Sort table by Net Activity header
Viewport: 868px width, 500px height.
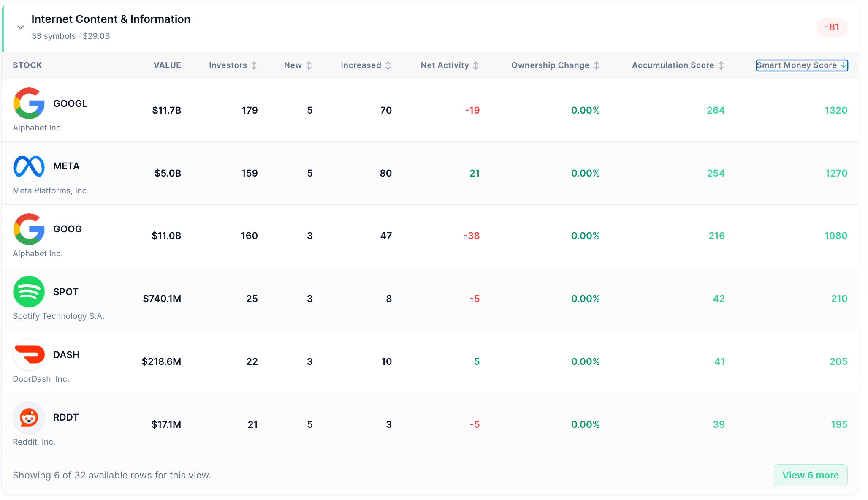point(450,65)
